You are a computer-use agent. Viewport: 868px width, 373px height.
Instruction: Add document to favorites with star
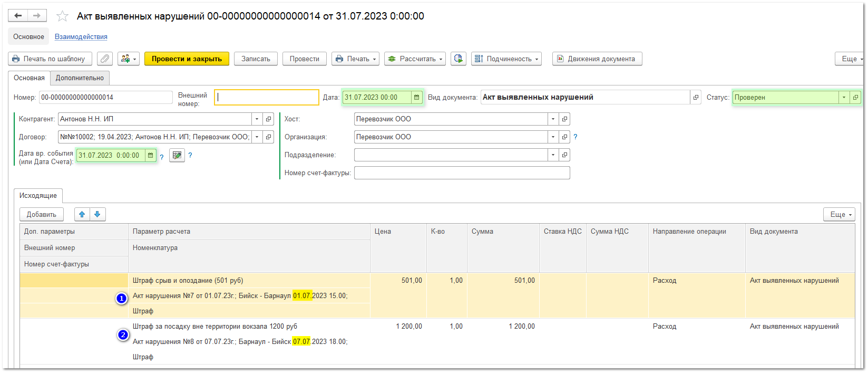(62, 16)
